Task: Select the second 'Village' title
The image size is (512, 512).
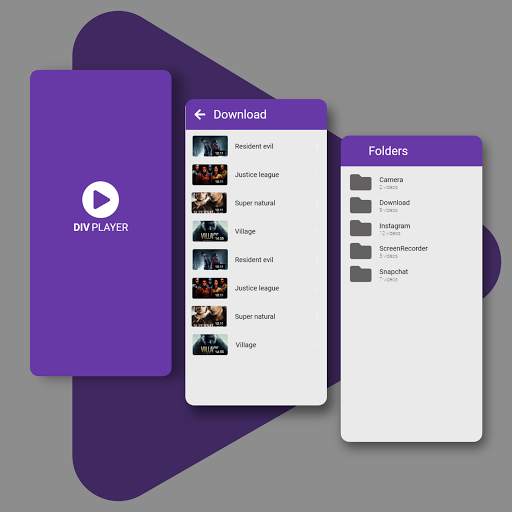Action: pyautogui.click(x=246, y=345)
